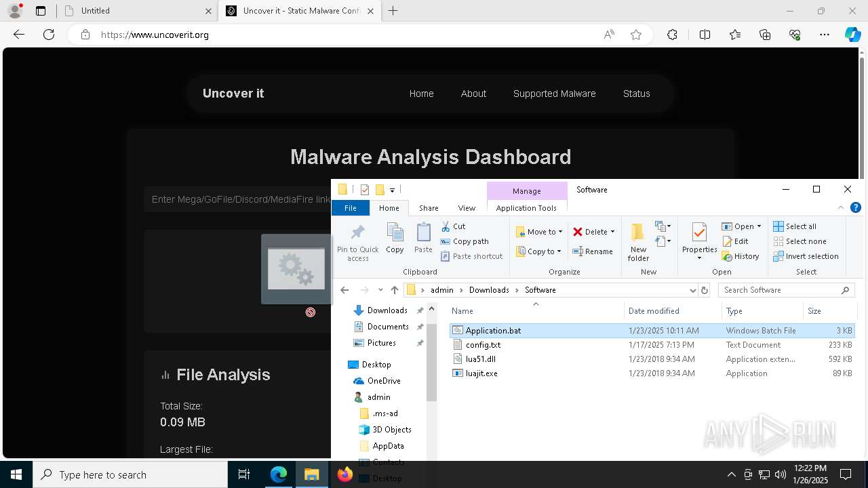
Task: Open Firefox from the taskbar
Action: click(344, 474)
